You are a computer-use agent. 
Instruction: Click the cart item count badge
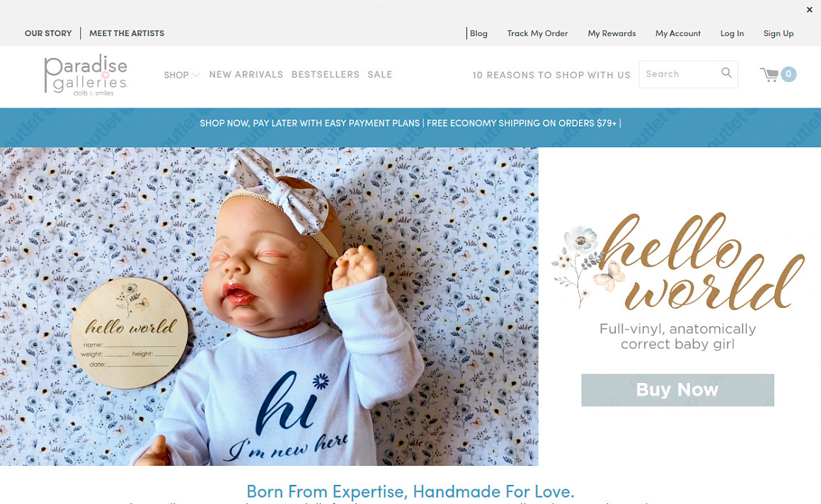788,74
